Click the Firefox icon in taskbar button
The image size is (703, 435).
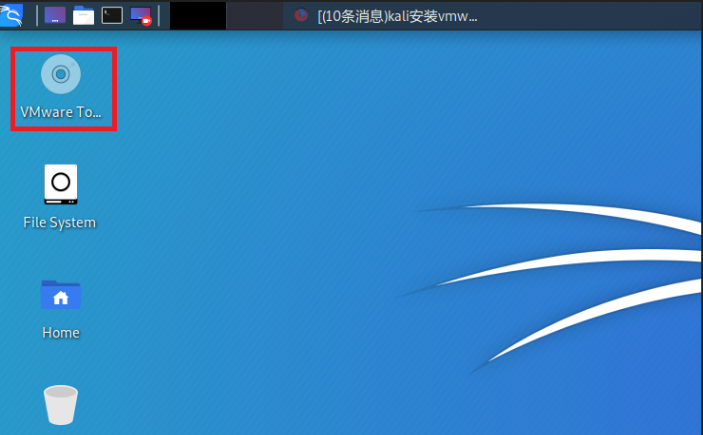[x=301, y=15]
